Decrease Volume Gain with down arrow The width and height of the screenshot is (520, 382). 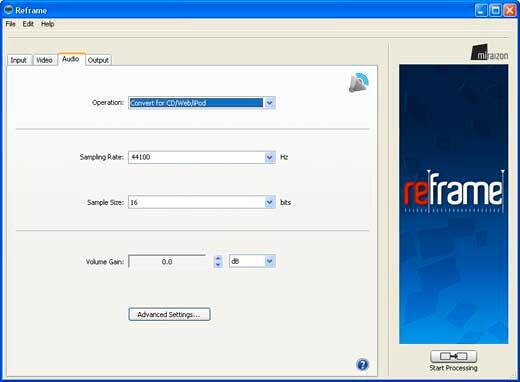click(218, 265)
